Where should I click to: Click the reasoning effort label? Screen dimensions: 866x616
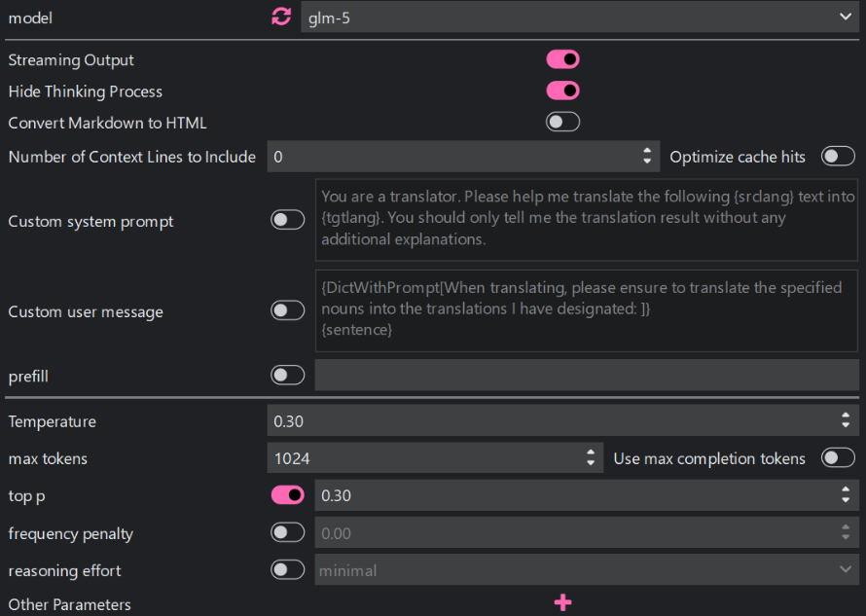pyautogui.click(x=64, y=570)
